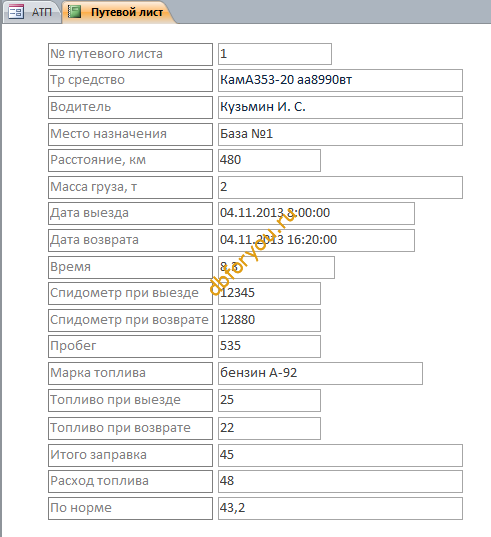Click the Время label box
This screenshot has height=537, width=491.
pyautogui.click(x=130, y=267)
